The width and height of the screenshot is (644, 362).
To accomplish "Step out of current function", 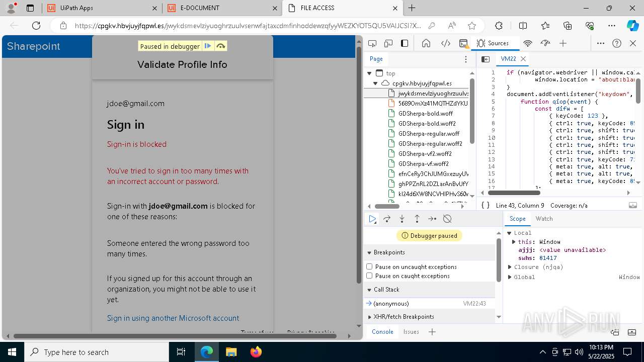I will click(x=417, y=219).
